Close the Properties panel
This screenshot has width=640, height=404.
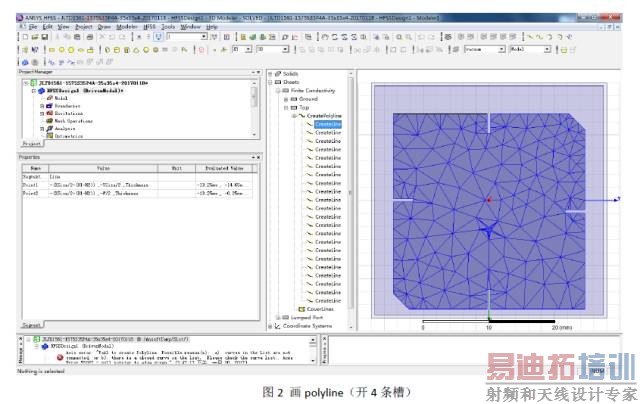pyautogui.click(x=258, y=157)
